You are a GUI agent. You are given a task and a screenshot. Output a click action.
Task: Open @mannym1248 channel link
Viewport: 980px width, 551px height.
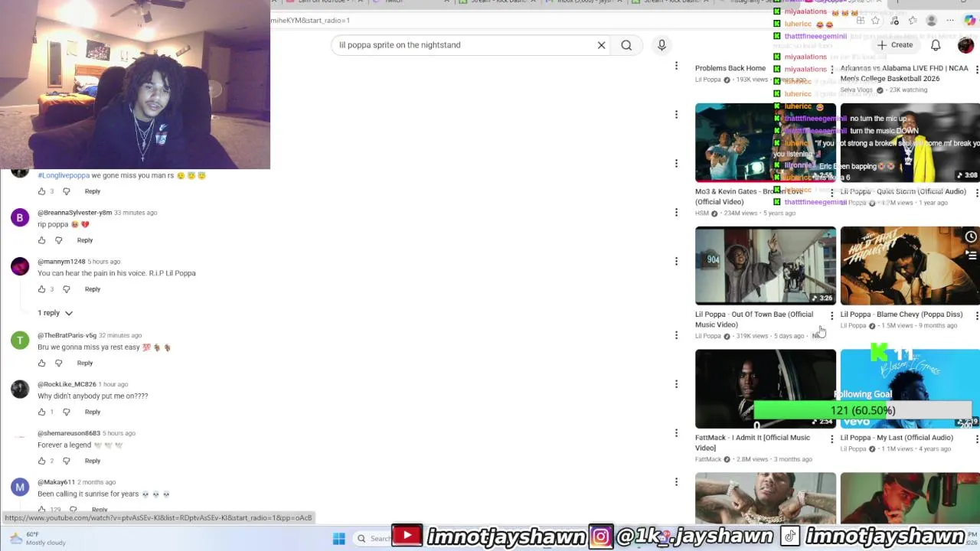(61, 262)
